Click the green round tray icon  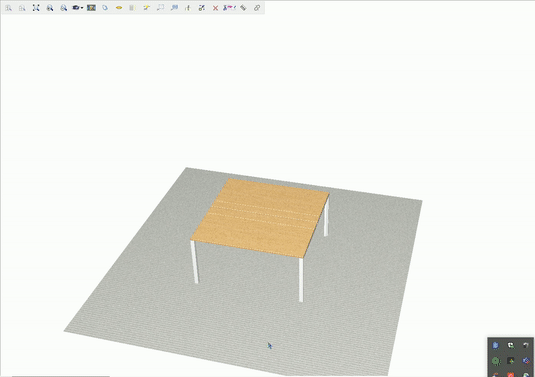(496, 361)
